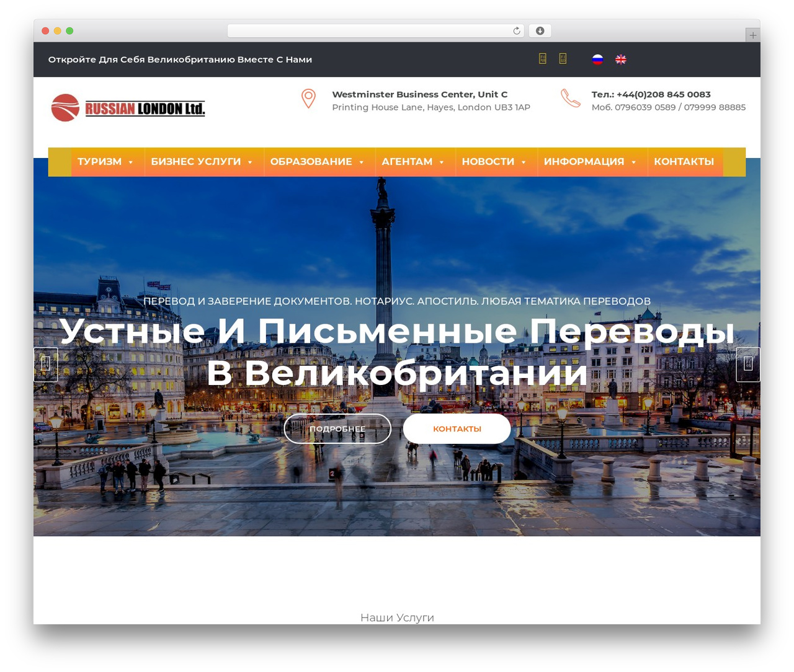Open КОНТАКТЫ in the navigation bar
The height and width of the screenshot is (672, 794).
pos(684,162)
